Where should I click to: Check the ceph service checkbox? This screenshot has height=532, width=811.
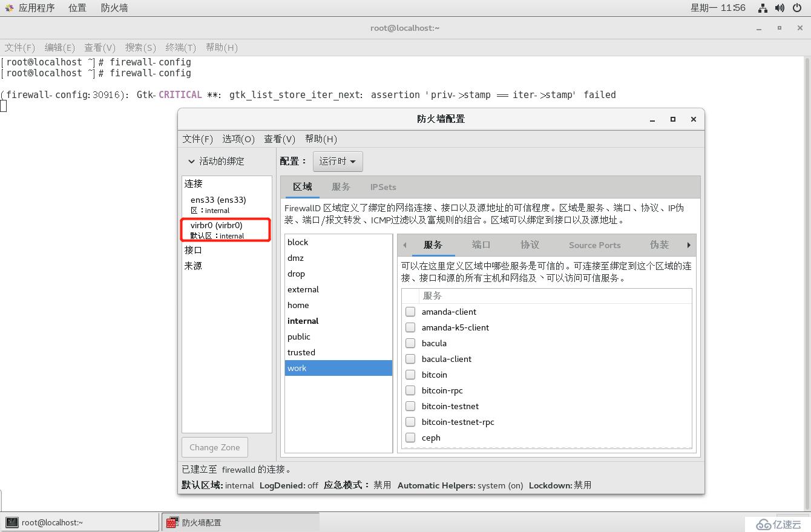[410, 438]
